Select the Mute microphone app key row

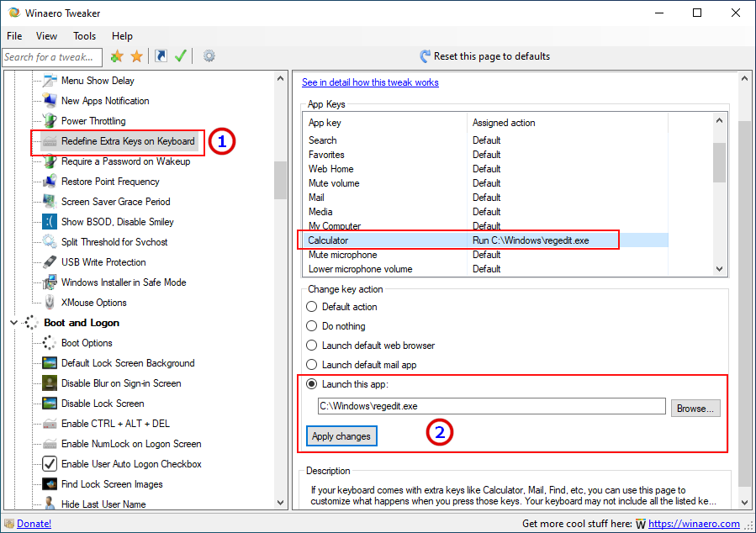485,255
